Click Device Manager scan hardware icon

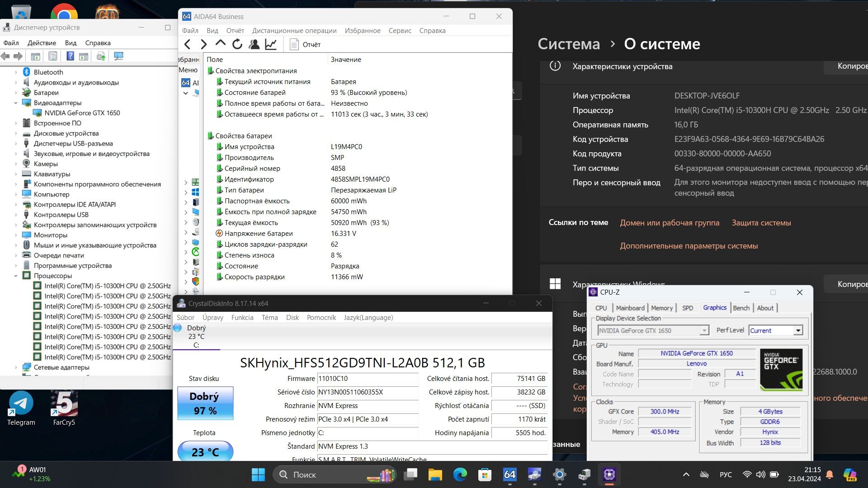pos(118,56)
